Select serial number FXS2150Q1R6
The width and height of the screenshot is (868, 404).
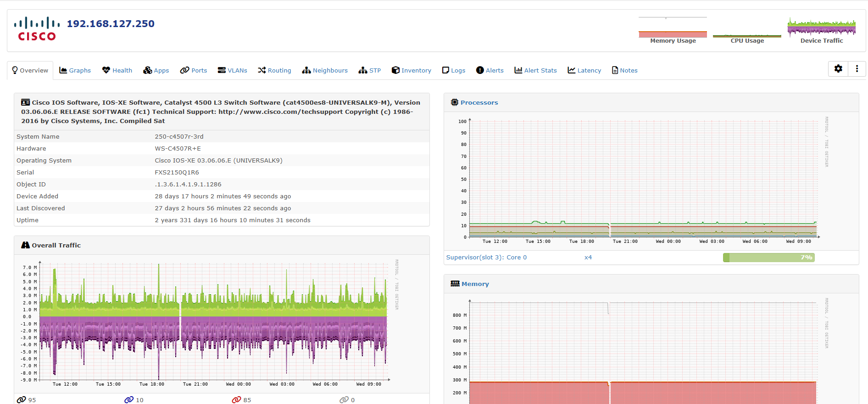[x=177, y=172]
